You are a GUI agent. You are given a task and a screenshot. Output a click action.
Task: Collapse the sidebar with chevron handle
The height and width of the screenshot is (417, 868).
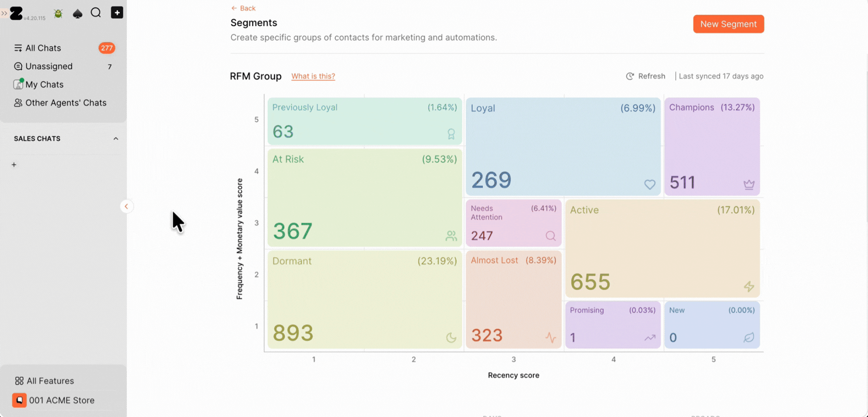pos(126,206)
